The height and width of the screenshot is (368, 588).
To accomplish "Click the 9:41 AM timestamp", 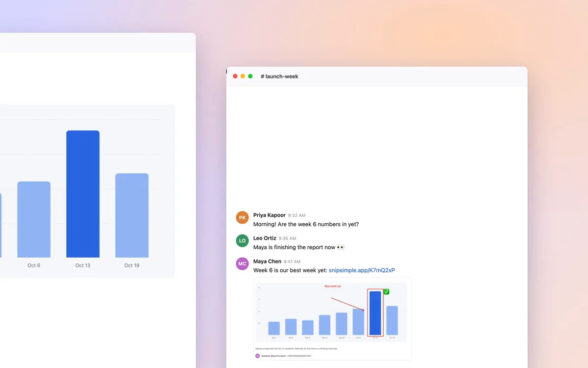I will pos(292,262).
